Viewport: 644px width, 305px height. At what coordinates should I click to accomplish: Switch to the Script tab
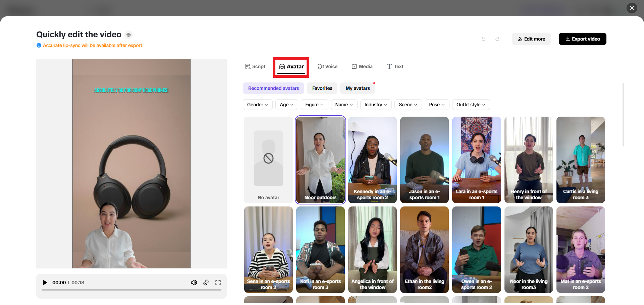(x=255, y=66)
